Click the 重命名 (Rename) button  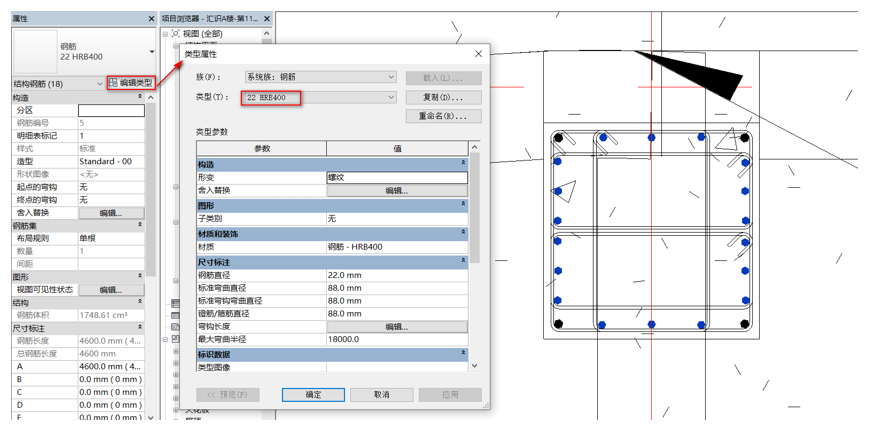(443, 116)
